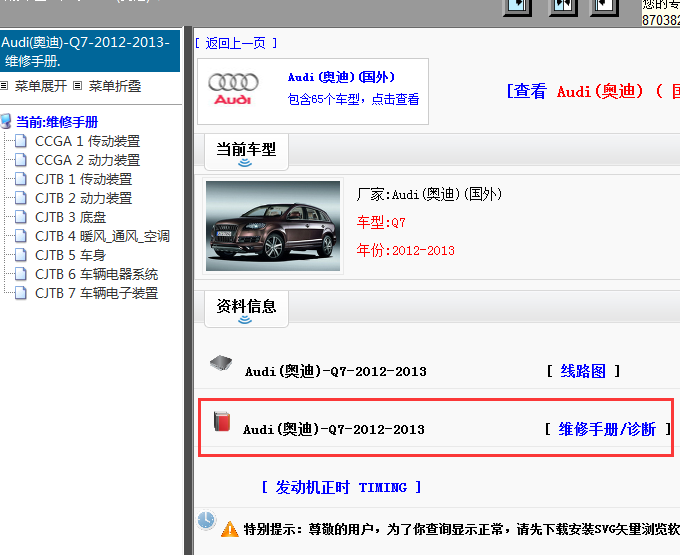
Task: Click the red book icon beside 维修手册 row
Action: (x=222, y=421)
